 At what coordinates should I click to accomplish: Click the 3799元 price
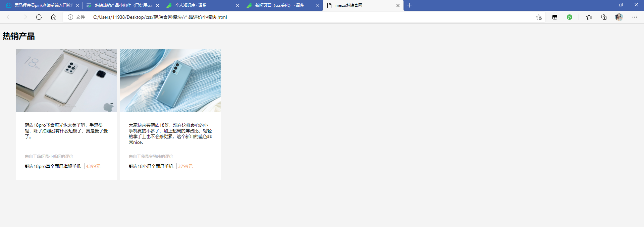point(185,166)
